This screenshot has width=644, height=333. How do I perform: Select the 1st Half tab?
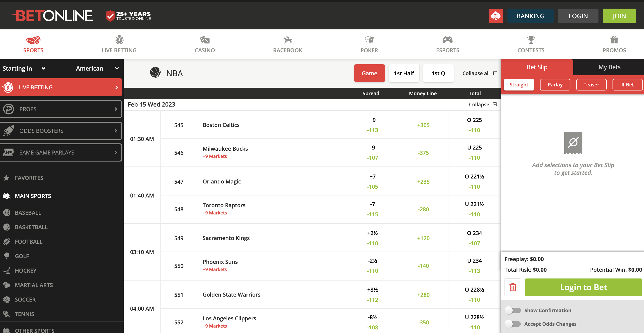(x=404, y=73)
